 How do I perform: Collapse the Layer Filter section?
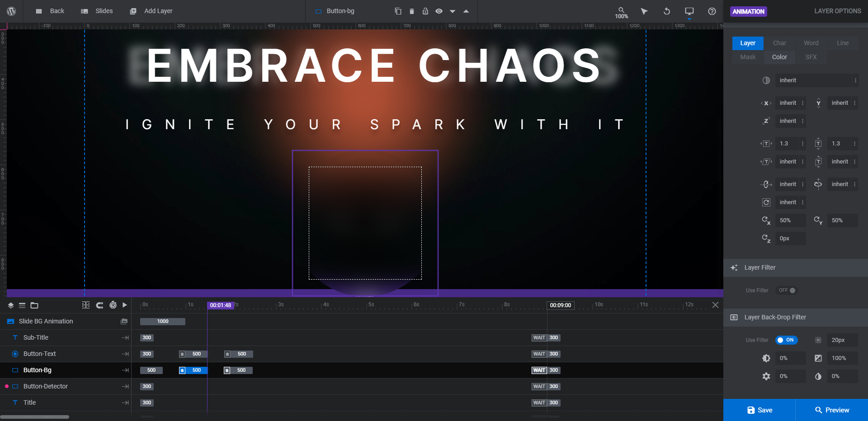point(796,267)
